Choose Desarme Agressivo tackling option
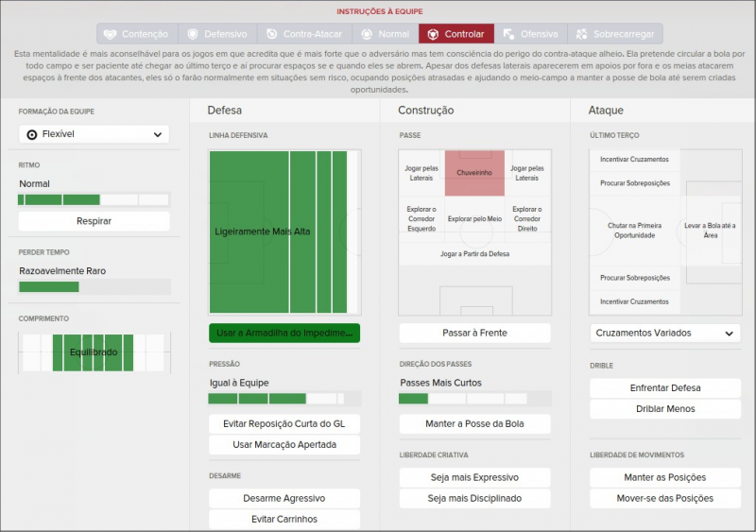This screenshot has width=756, height=532. click(x=284, y=498)
